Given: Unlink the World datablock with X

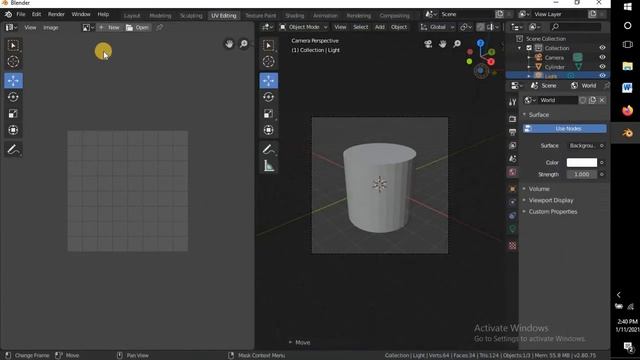Looking at the screenshot, I should coord(602,100).
